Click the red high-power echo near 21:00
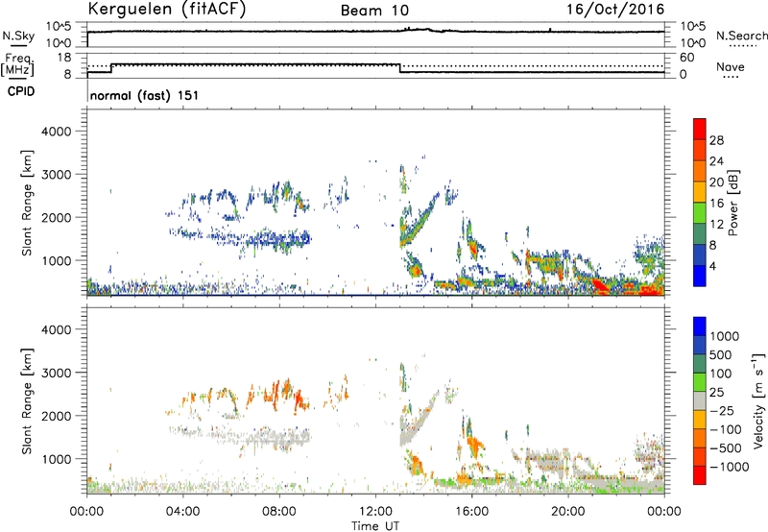Viewport: 768px width, 532px height. tap(600, 285)
